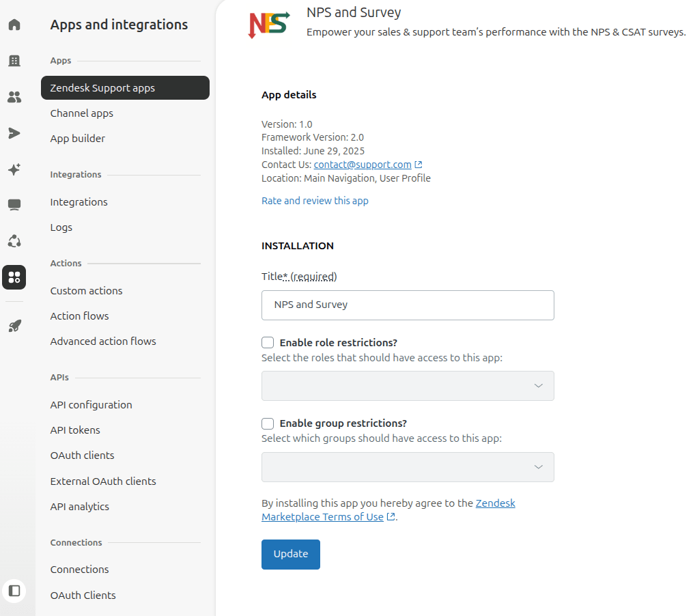
Task: Click the App details heading
Action: tap(289, 95)
